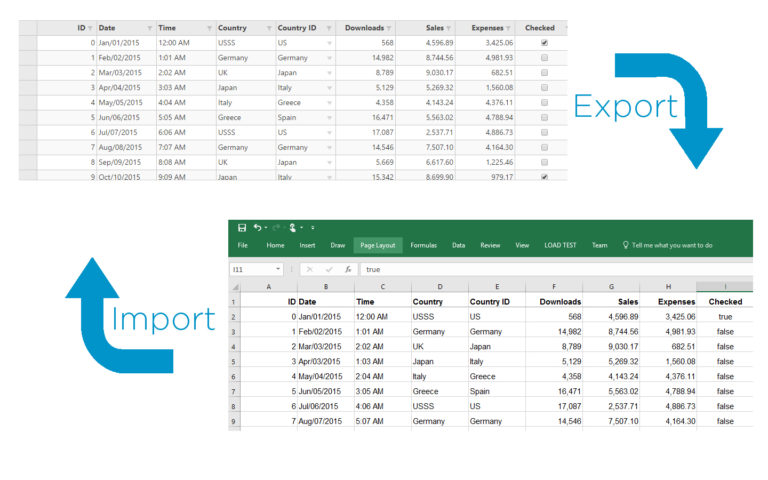Click the touch/mouse mode icon in quick access toolbar

coord(294,227)
